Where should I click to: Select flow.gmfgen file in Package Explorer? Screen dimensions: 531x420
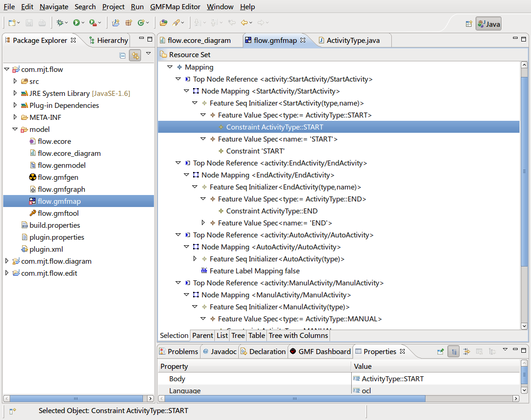(x=58, y=177)
